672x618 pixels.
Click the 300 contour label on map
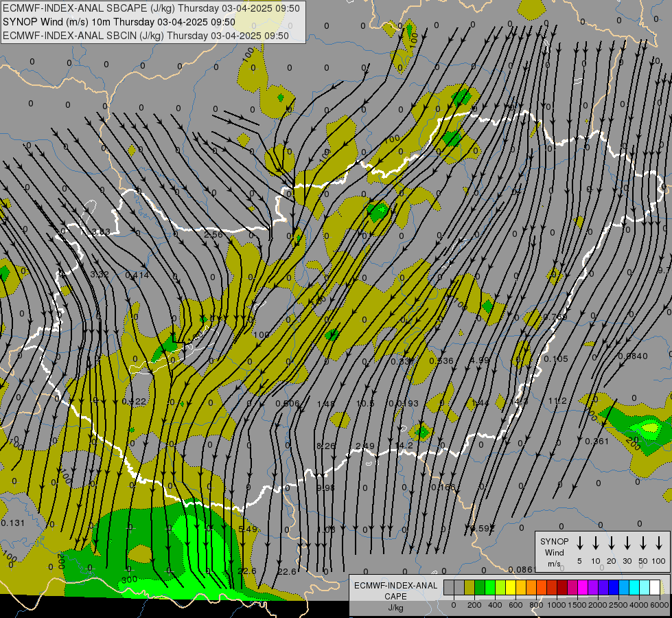(x=129, y=580)
